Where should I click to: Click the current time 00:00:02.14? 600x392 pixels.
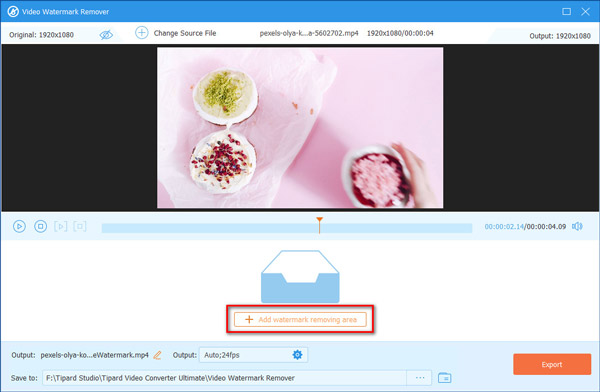[x=504, y=227]
